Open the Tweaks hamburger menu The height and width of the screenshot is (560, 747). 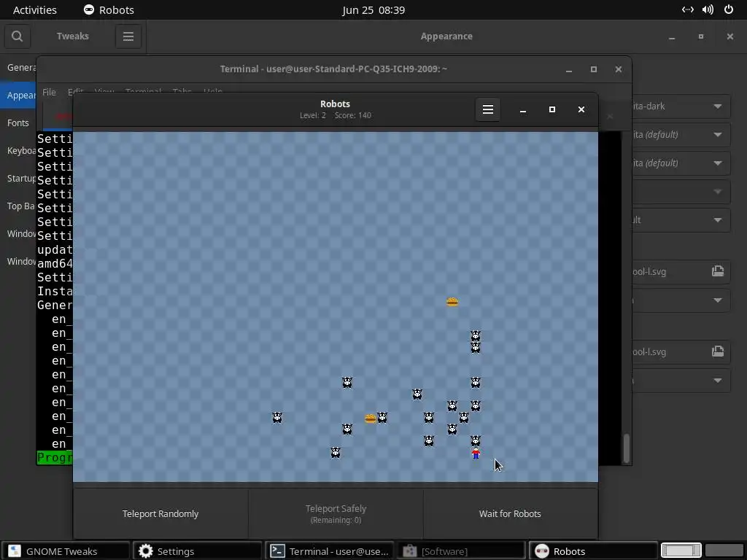[128, 36]
